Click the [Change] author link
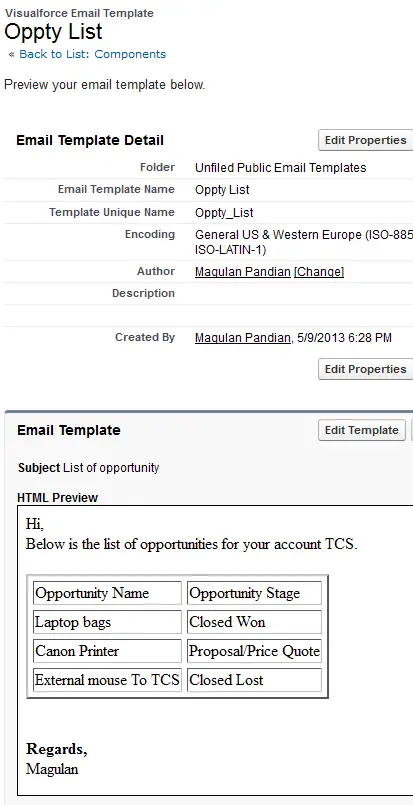Image resolution: width=413 pixels, height=805 pixels. point(318,272)
